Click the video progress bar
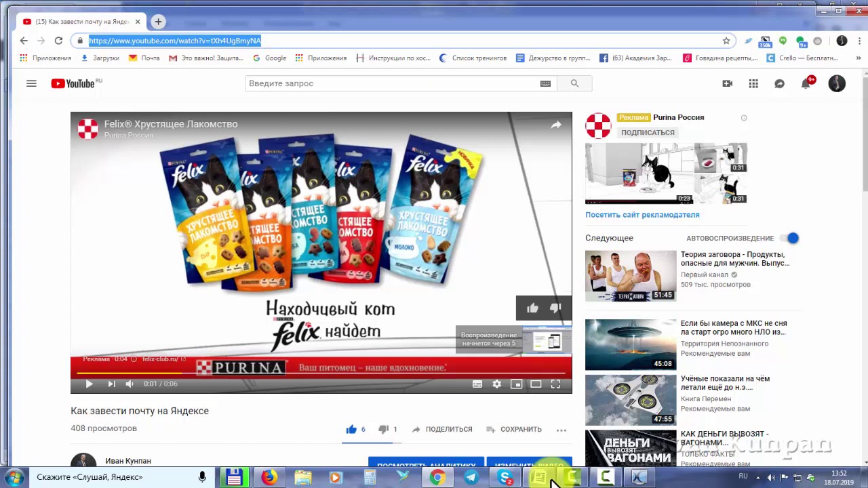This screenshot has height=488, width=868. [x=321, y=373]
